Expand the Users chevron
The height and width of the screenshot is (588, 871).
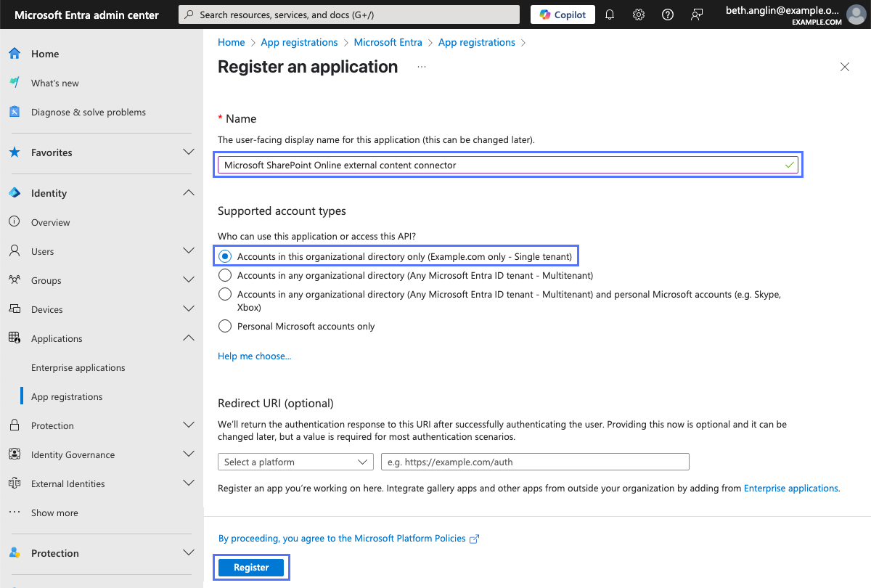(x=189, y=251)
